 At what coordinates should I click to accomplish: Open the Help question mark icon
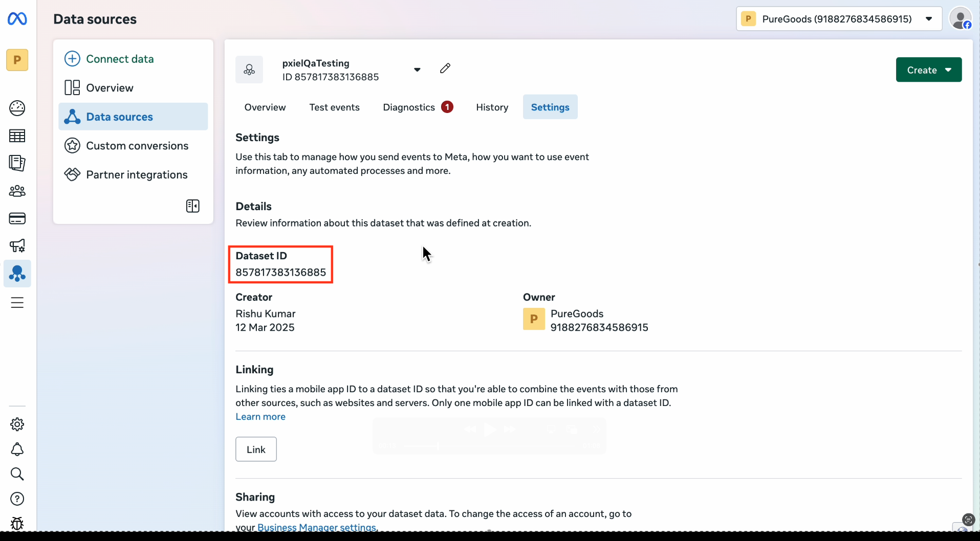click(17, 499)
